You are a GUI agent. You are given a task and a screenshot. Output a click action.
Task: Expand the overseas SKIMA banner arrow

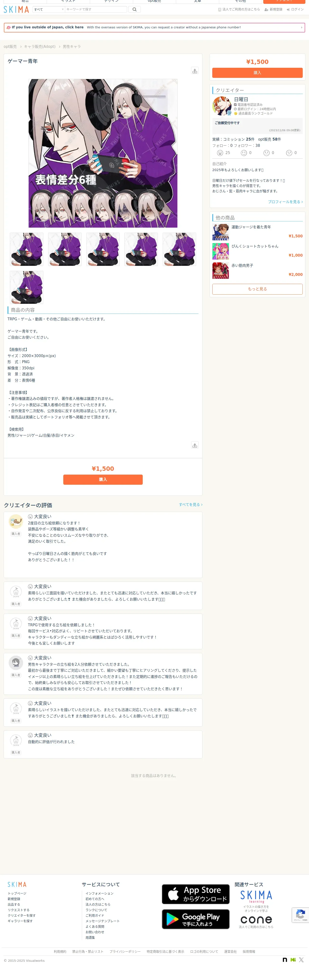301,27
